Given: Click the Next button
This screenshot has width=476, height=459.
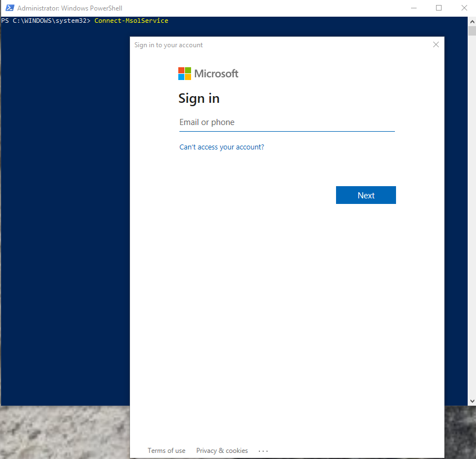Looking at the screenshot, I should pyautogui.click(x=366, y=195).
